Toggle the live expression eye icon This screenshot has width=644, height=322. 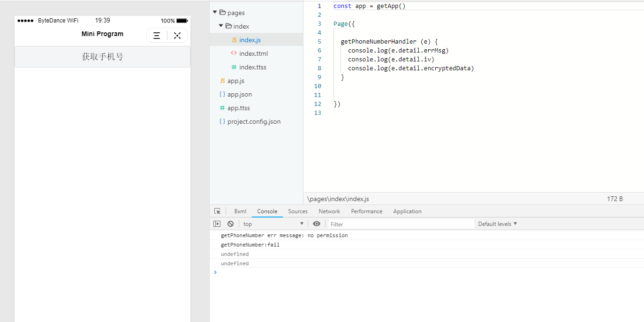317,224
